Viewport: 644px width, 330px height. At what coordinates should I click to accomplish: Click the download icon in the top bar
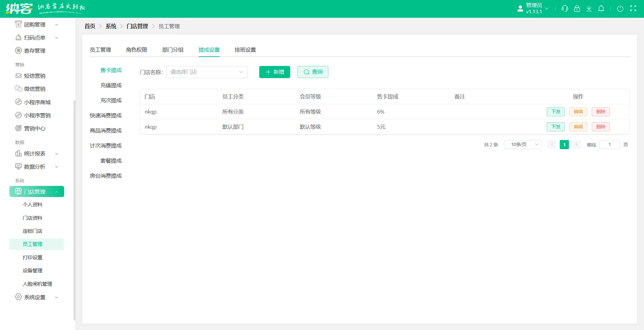(589, 8)
